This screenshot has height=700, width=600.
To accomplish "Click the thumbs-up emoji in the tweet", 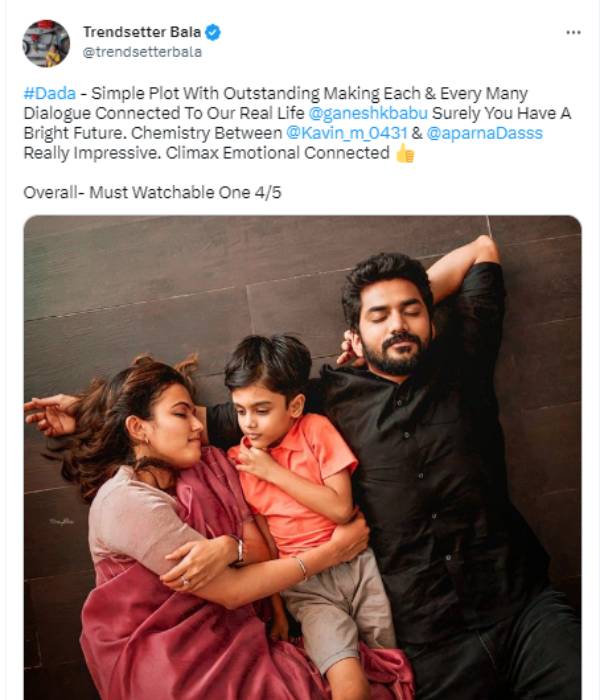I will (405, 153).
